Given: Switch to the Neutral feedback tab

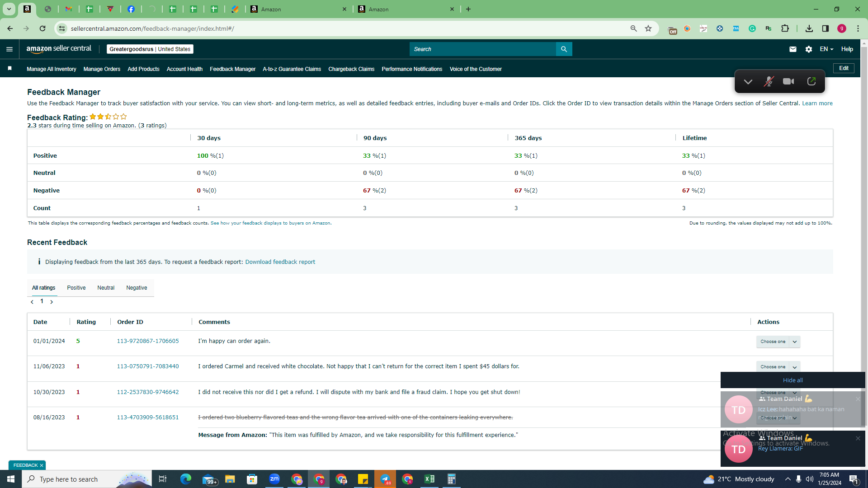Looking at the screenshot, I should point(106,288).
